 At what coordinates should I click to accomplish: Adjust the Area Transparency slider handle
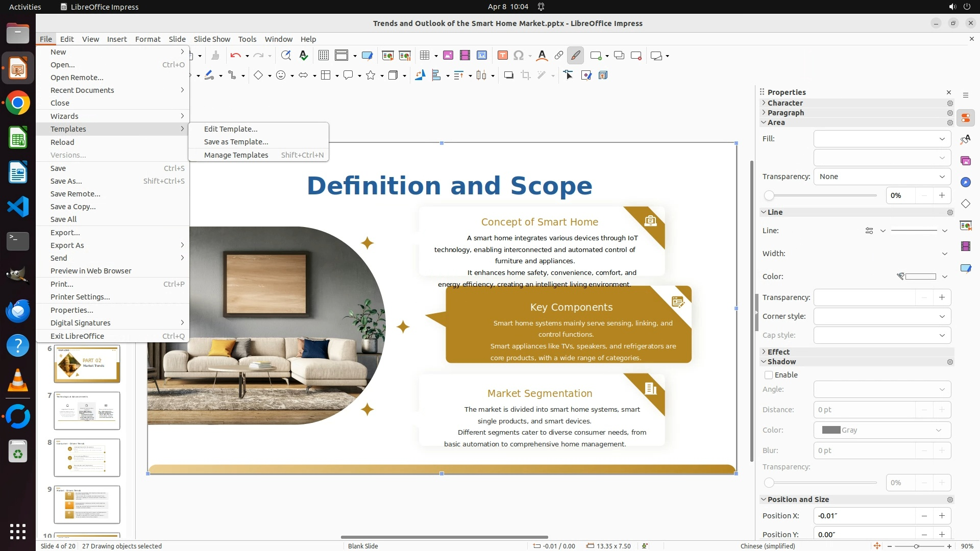[x=769, y=195]
